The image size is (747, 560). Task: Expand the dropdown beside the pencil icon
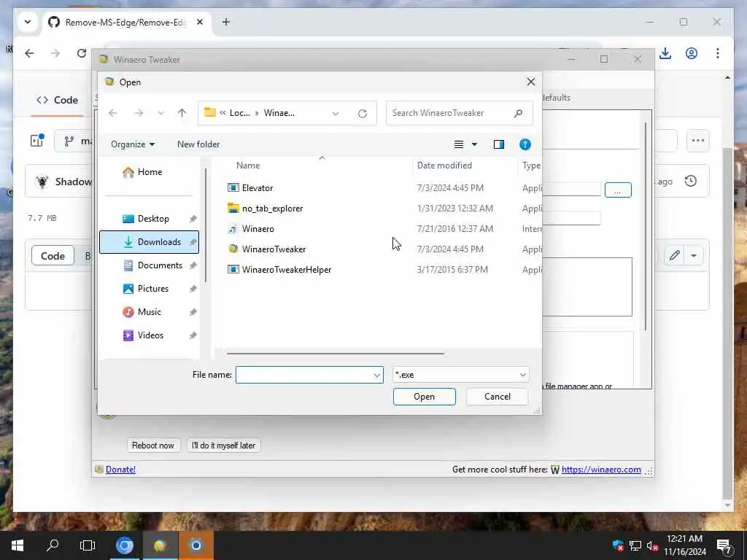[x=694, y=256]
